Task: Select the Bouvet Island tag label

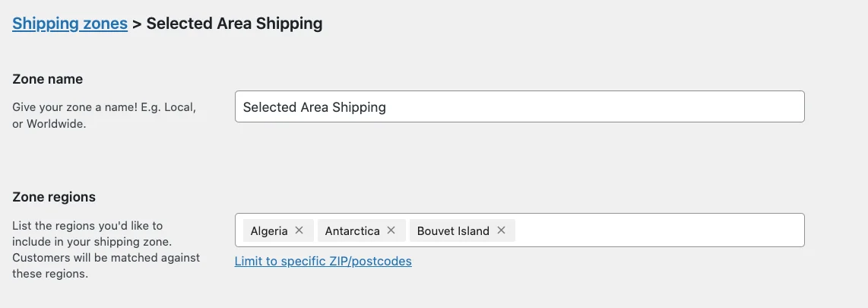Action: [x=453, y=230]
